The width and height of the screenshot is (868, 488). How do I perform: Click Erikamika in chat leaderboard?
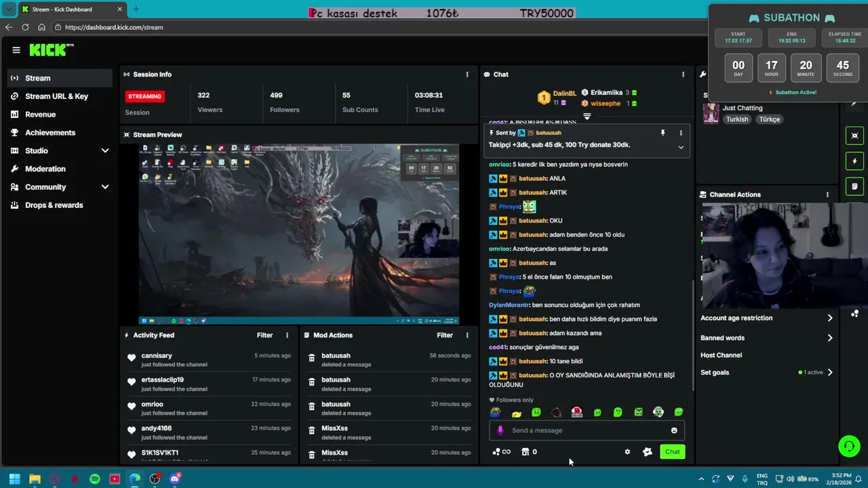(x=606, y=92)
